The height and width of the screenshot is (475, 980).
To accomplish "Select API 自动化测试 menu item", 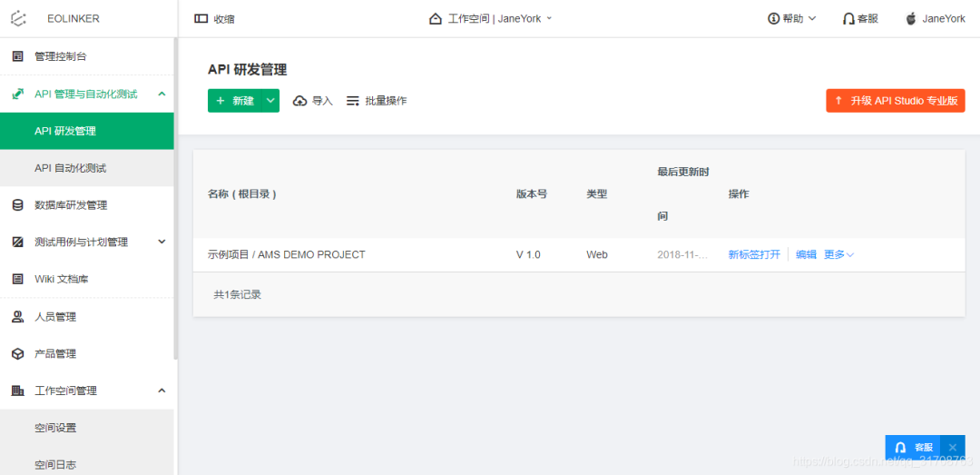I will tap(70, 168).
